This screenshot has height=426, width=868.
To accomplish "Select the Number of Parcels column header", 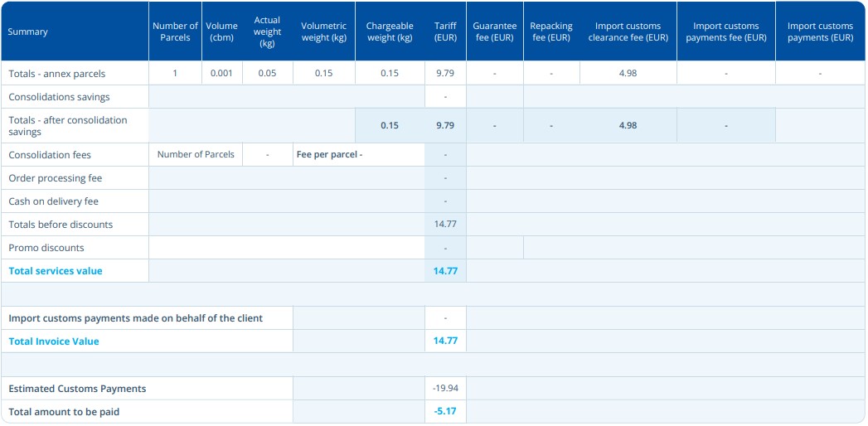I will (175, 32).
